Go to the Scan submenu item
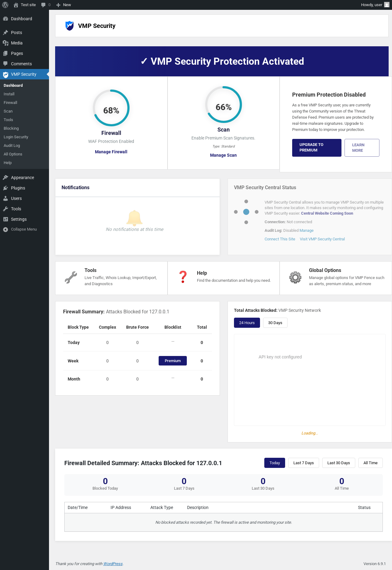 [8, 111]
